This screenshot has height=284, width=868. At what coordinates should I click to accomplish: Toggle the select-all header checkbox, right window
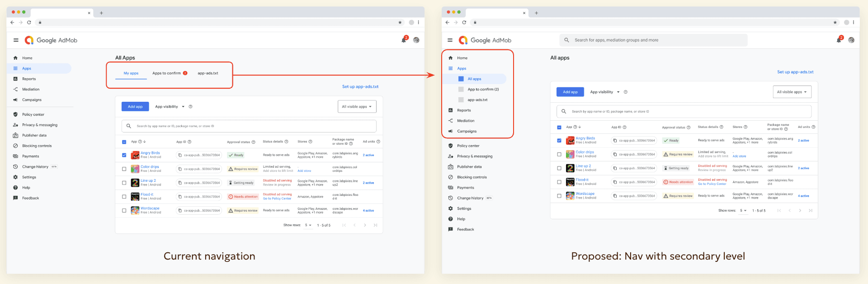(559, 128)
